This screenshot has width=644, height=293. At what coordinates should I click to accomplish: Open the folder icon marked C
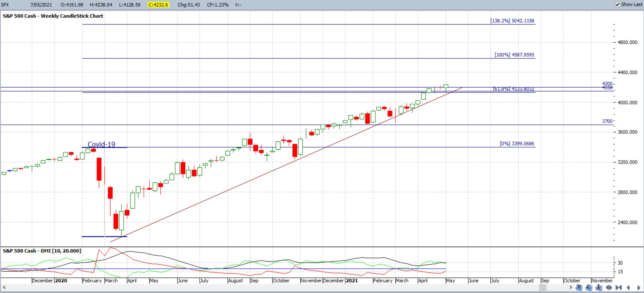coord(589,287)
